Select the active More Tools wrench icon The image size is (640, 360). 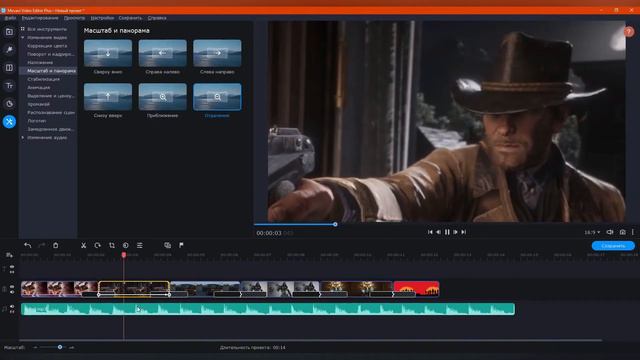point(9,122)
